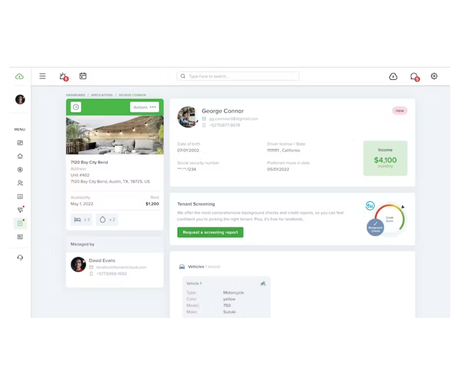Image resolution: width=460 pixels, height=385 pixels.
Task: Open the property photo thumbnail
Action: [115, 135]
